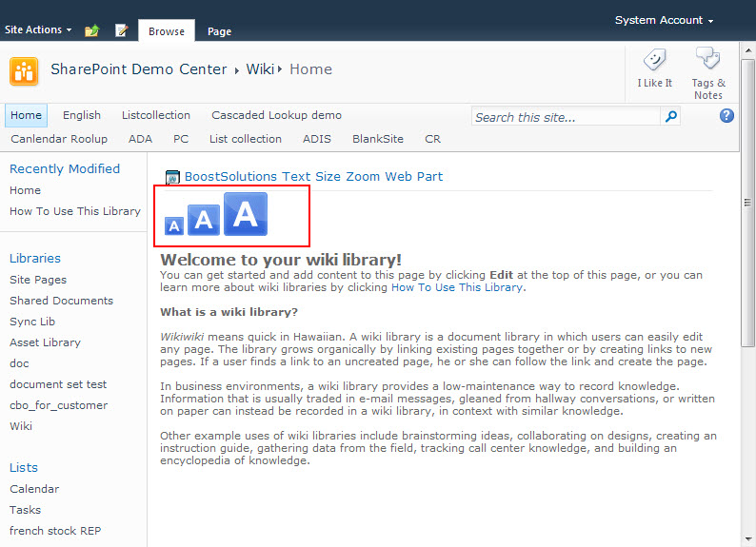
Task: Open Canlendar Roolup navigation item
Action: click(x=59, y=139)
